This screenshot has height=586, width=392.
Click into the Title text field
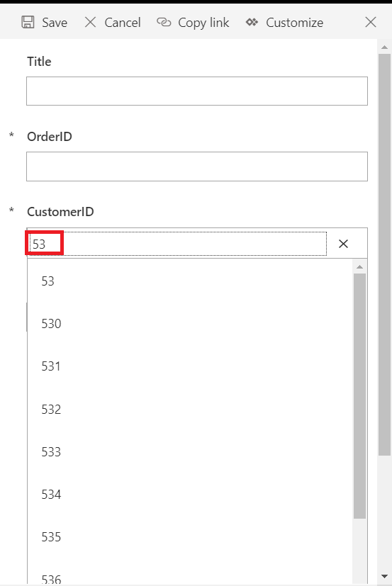(x=197, y=91)
